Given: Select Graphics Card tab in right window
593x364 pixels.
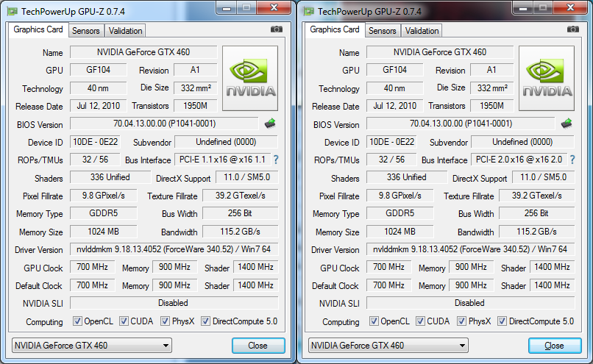Looking at the screenshot, I should point(335,29).
